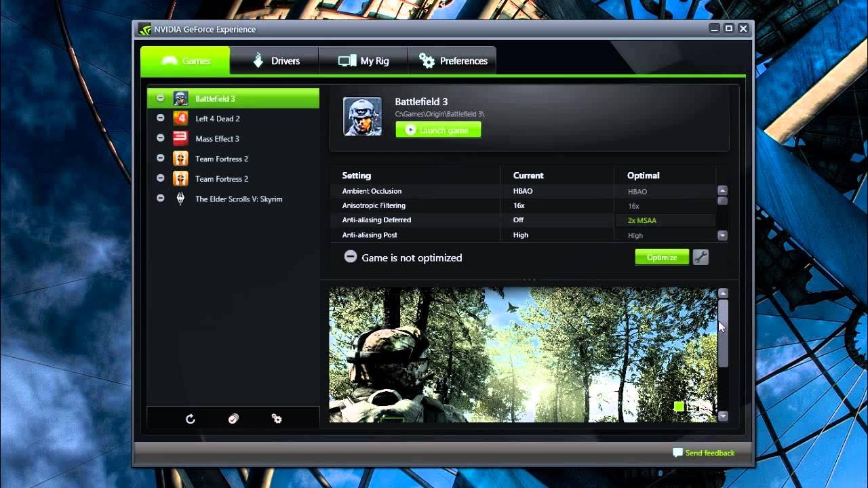Select the highlighted green screenshot indicator
868x488 pixels.
[x=679, y=407]
